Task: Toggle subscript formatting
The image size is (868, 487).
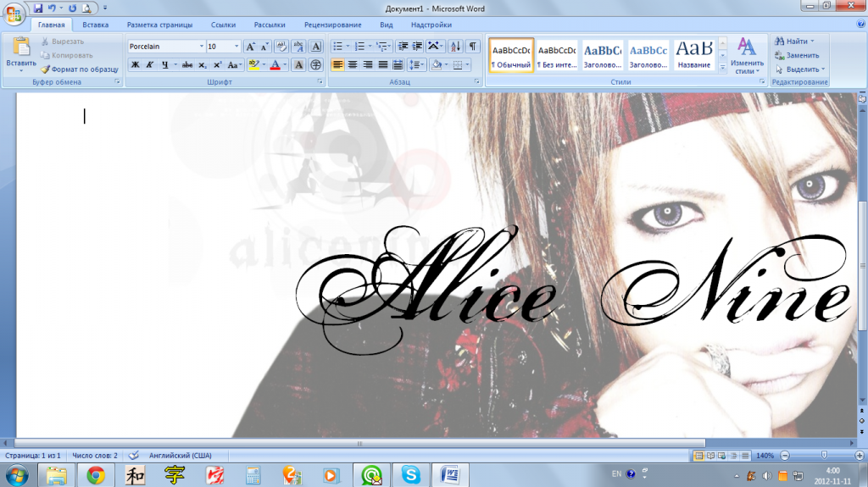Action: tap(202, 64)
